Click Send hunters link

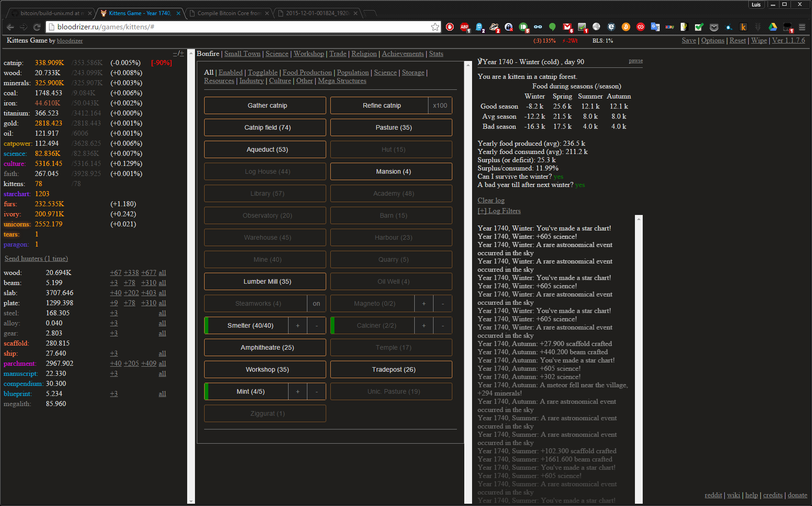pos(36,258)
